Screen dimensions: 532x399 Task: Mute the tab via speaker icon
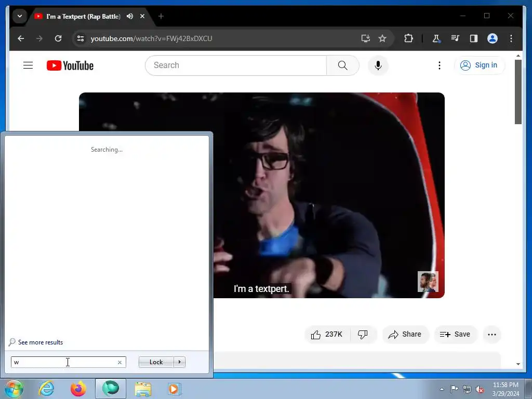129,16
